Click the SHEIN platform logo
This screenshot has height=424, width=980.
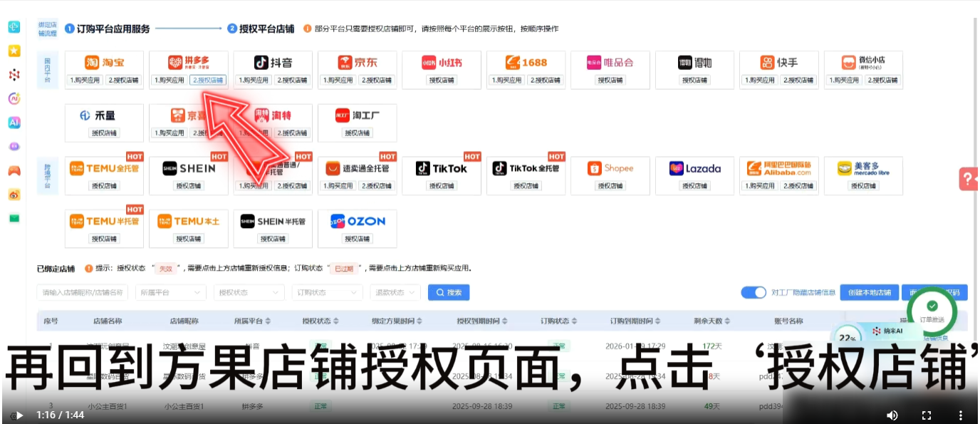[x=189, y=169]
